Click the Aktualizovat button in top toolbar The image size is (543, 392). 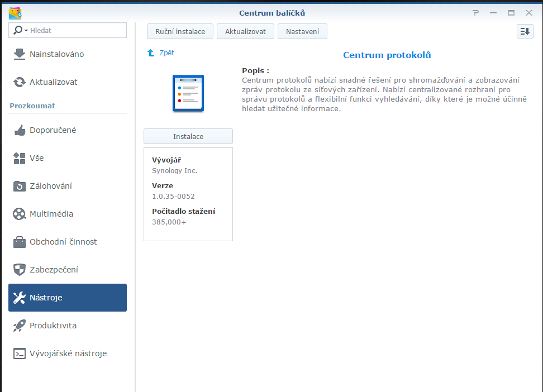(x=245, y=32)
